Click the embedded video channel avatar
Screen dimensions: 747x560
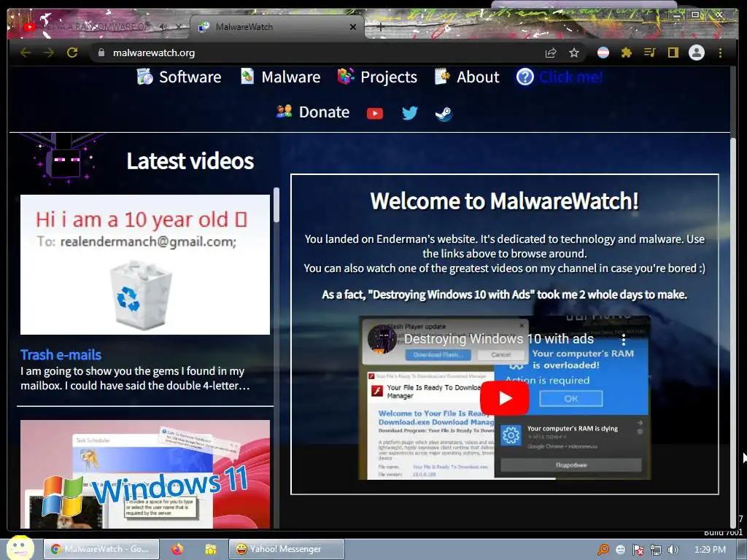point(382,339)
